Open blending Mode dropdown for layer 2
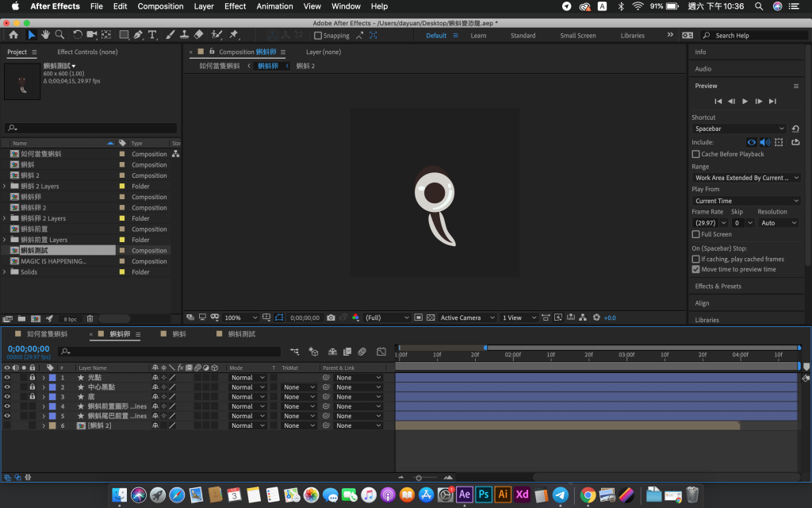The image size is (812, 508). point(246,387)
